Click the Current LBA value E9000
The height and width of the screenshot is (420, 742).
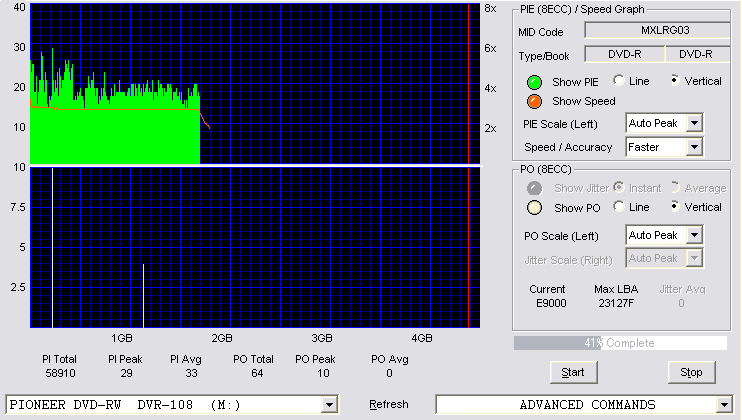pos(551,303)
